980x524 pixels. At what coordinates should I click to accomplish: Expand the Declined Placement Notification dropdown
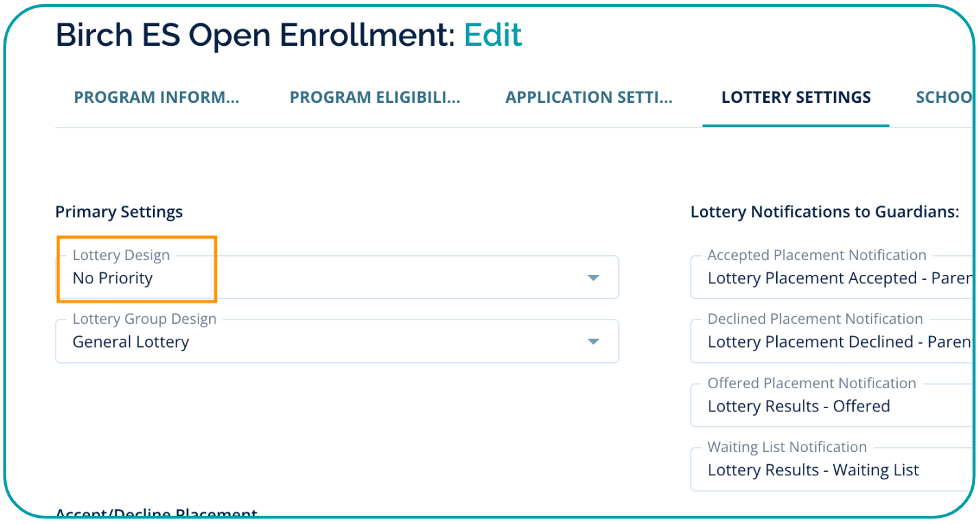point(830,342)
